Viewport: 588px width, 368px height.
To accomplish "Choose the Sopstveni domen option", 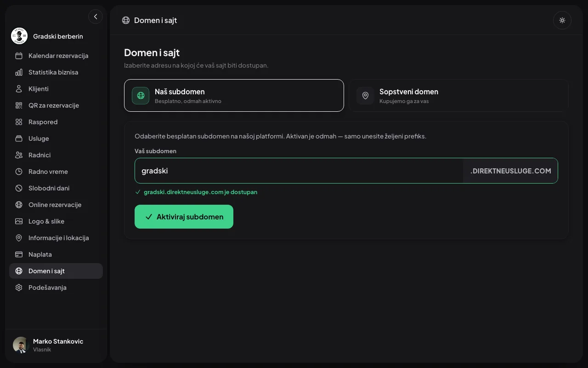I will [x=458, y=95].
